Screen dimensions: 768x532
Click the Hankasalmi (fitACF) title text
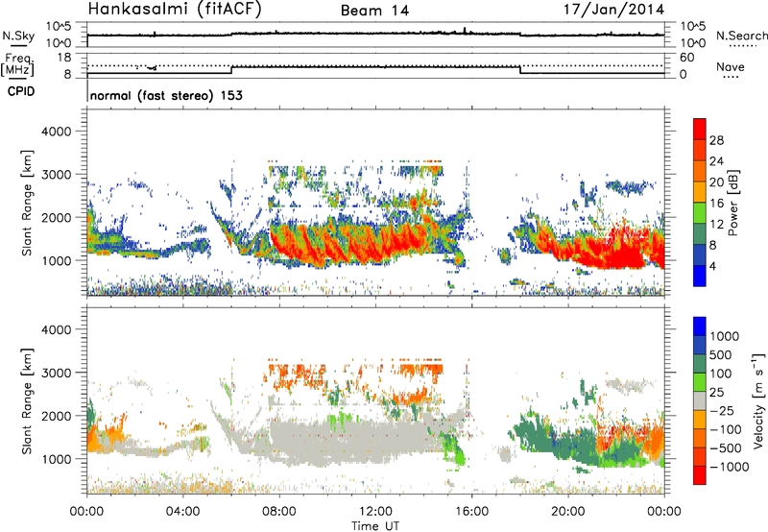[x=175, y=9]
